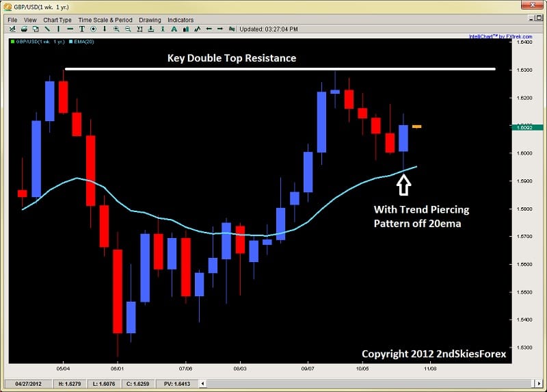Click the left arrow toolbar icon
Viewport: 547px width, 392px height.
point(209,29)
